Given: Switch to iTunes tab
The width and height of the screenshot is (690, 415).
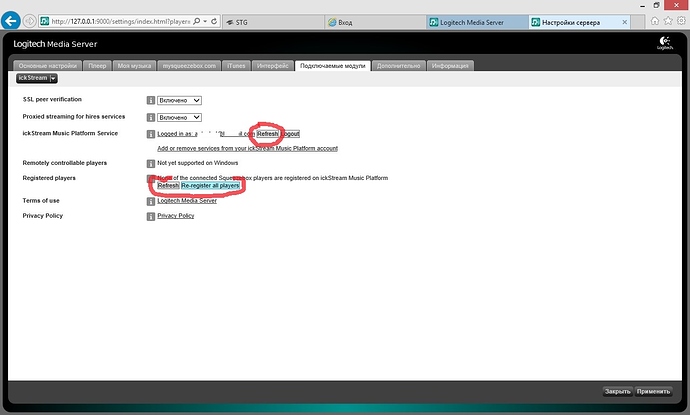Looking at the screenshot, I should tap(236, 66).
